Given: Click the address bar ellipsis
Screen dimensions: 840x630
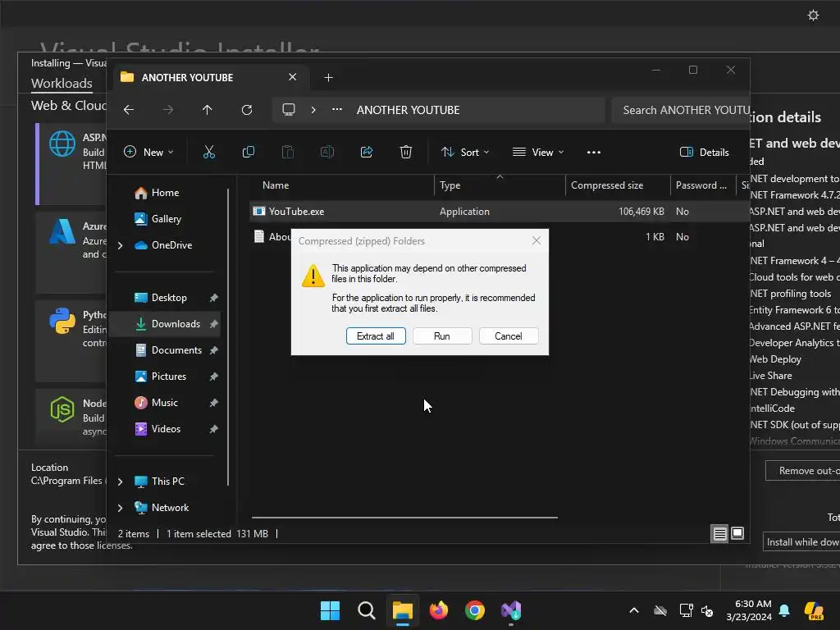Looking at the screenshot, I should click(x=337, y=110).
